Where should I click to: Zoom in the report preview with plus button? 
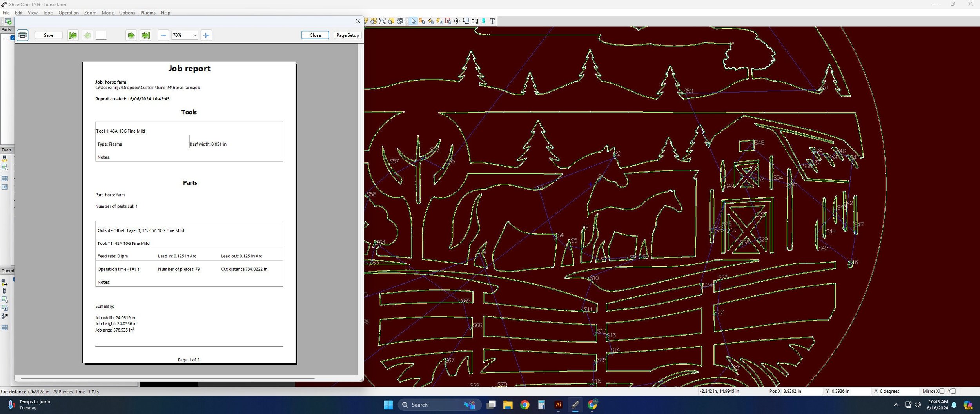point(207,35)
